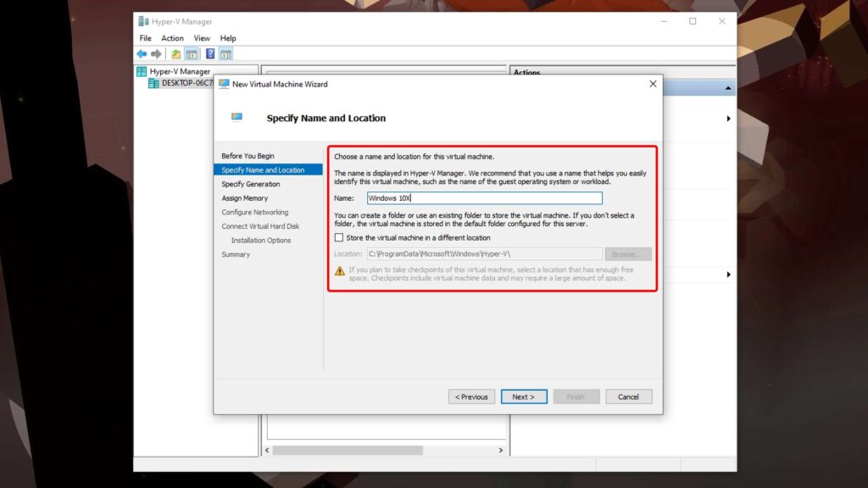Go to Connect Virtual Hard Disk step

click(x=260, y=226)
